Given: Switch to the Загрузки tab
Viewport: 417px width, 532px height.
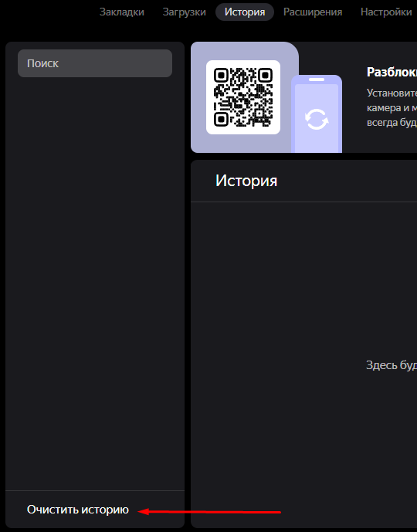Looking at the screenshot, I should 185,12.
